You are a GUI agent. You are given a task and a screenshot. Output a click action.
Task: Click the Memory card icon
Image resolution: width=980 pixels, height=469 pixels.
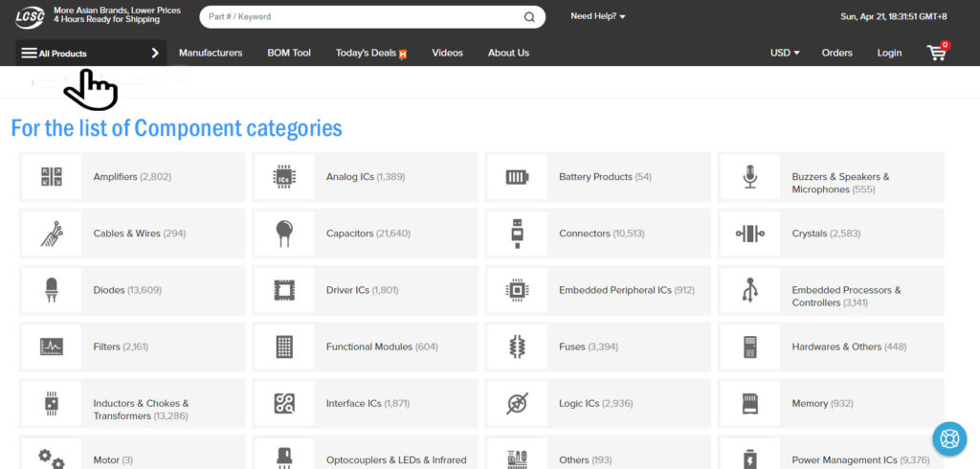click(x=750, y=403)
